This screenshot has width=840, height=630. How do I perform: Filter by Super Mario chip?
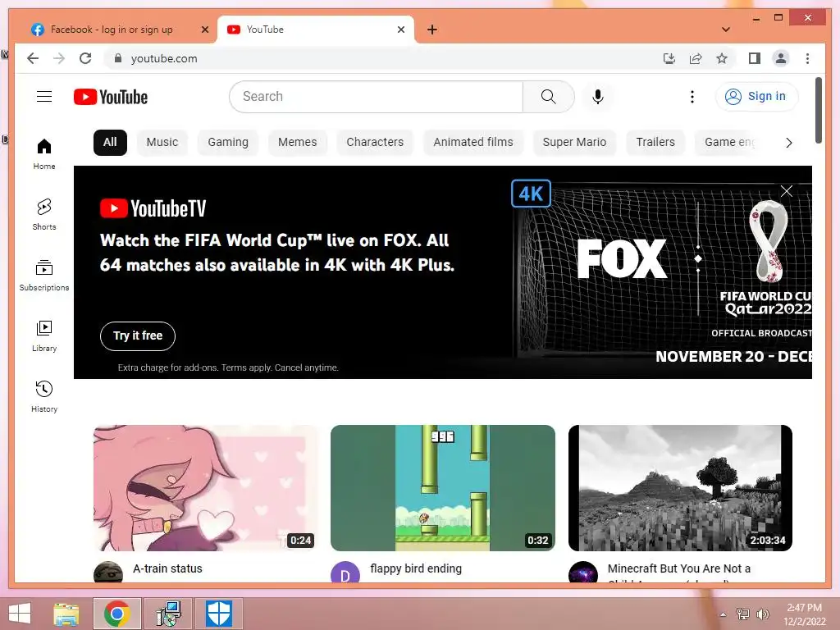pos(574,142)
